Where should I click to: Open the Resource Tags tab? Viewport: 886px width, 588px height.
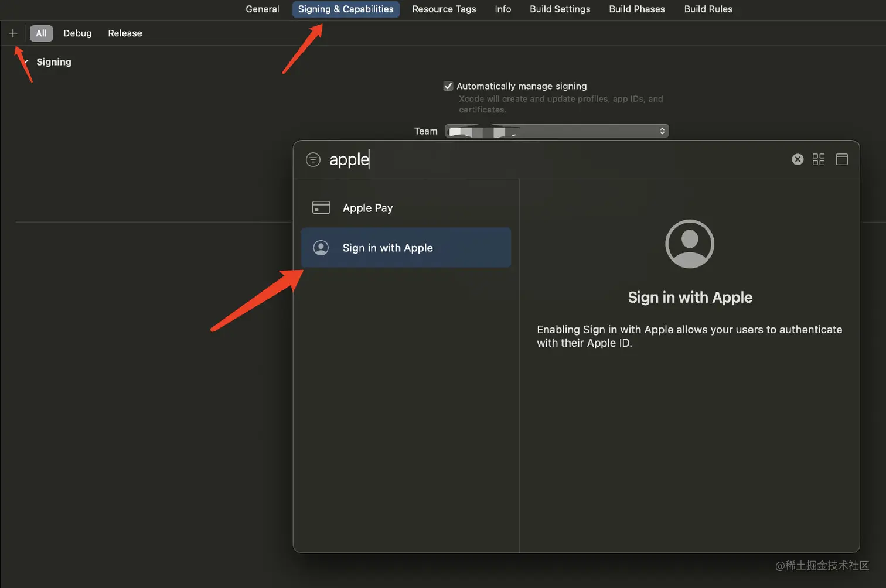click(444, 9)
